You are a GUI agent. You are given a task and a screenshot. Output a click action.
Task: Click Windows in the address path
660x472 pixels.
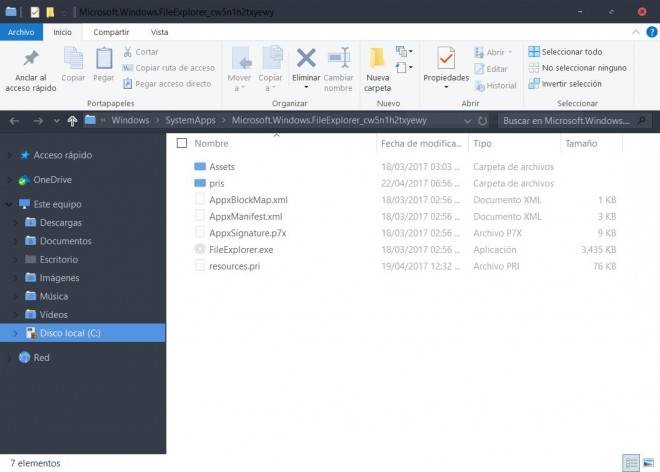click(130, 120)
